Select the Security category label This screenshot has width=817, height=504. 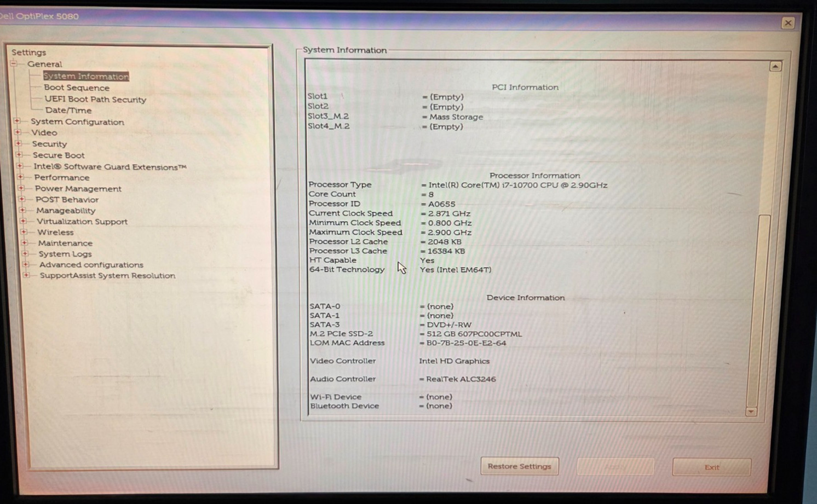49,144
